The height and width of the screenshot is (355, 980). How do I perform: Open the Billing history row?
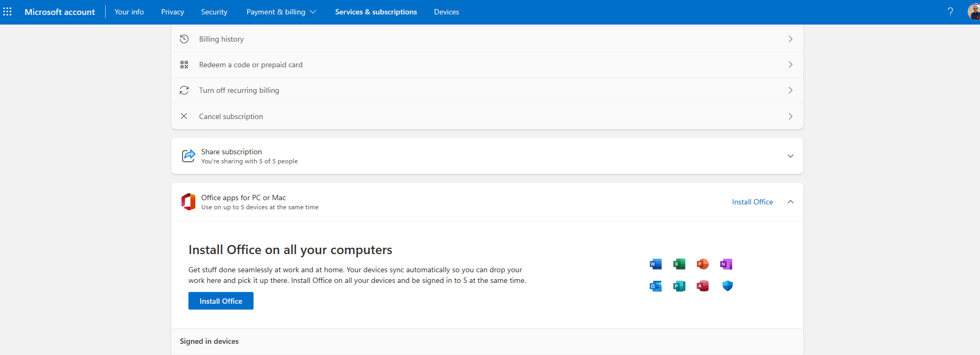coord(487,39)
